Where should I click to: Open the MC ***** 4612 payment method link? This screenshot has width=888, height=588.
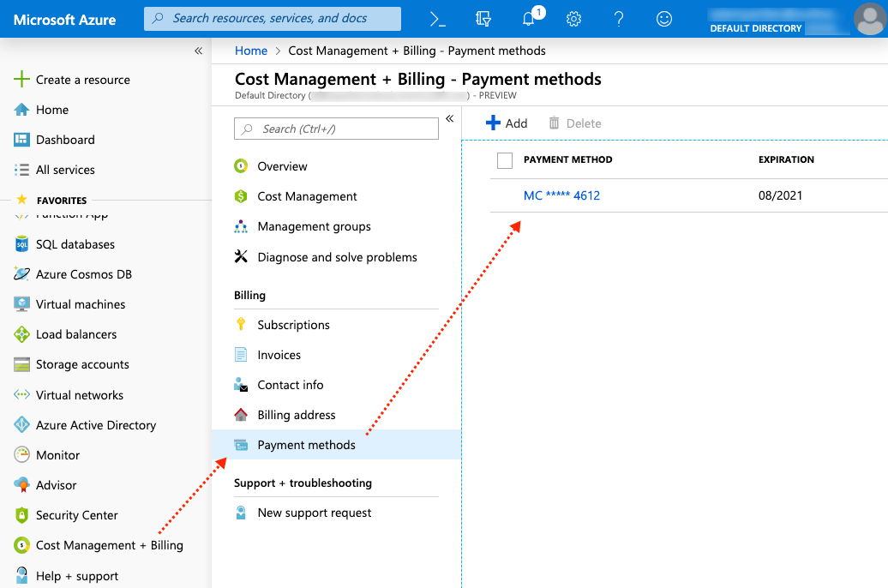[561, 195]
